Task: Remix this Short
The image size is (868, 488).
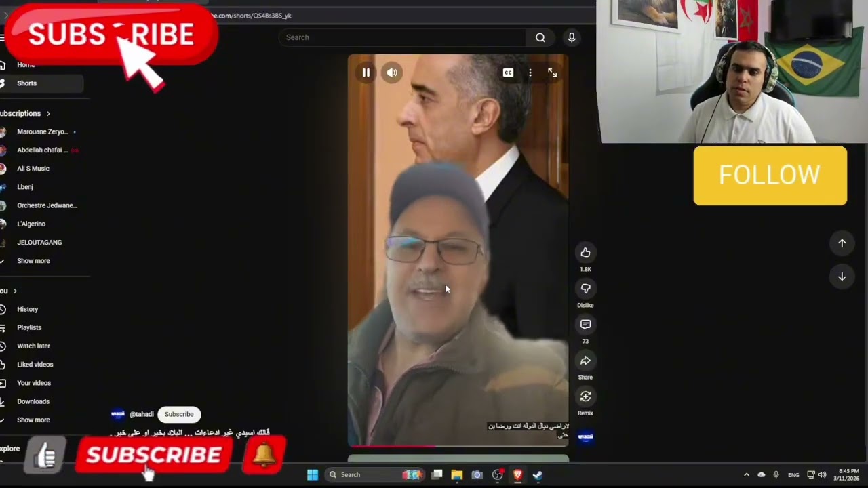Action: click(x=585, y=396)
